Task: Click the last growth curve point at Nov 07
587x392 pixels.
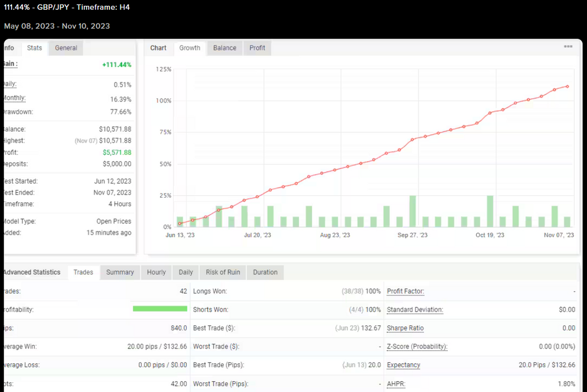Action: click(568, 87)
